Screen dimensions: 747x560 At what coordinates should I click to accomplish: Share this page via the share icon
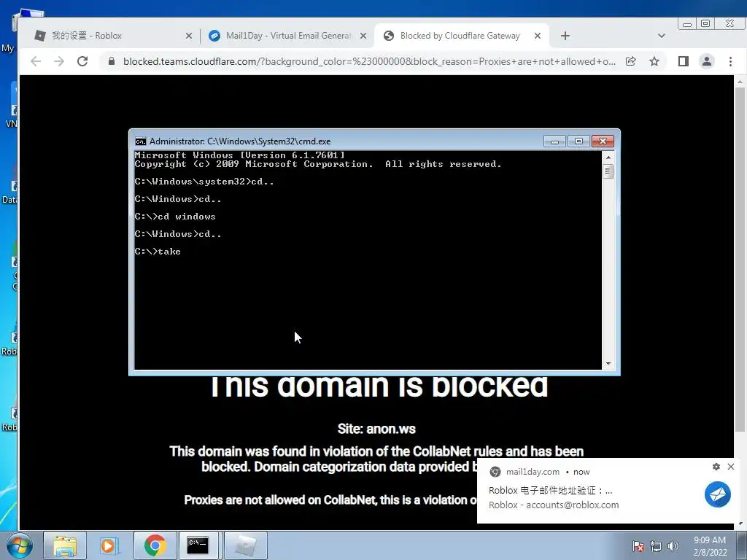click(x=631, y=61)
